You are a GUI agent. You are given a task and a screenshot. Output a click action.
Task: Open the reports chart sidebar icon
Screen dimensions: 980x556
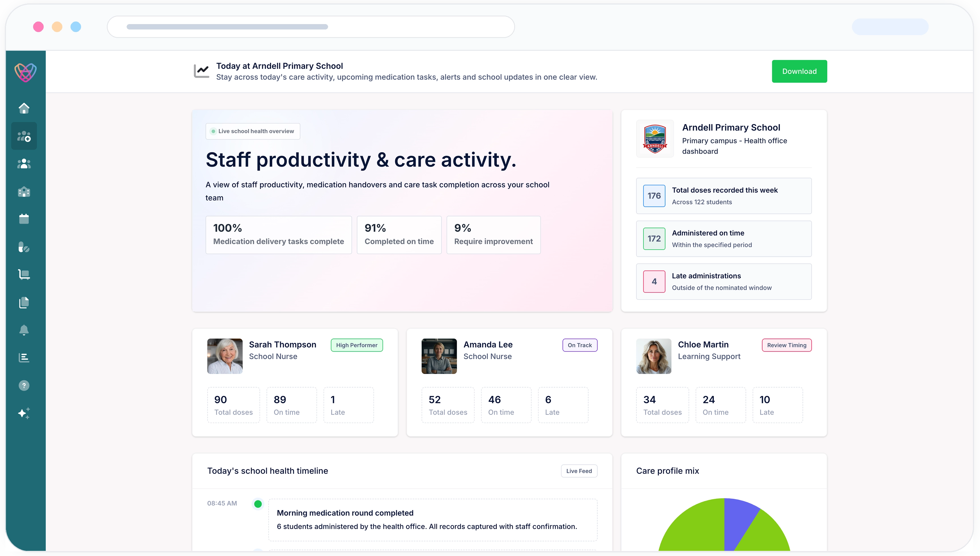tap(24, 358)
